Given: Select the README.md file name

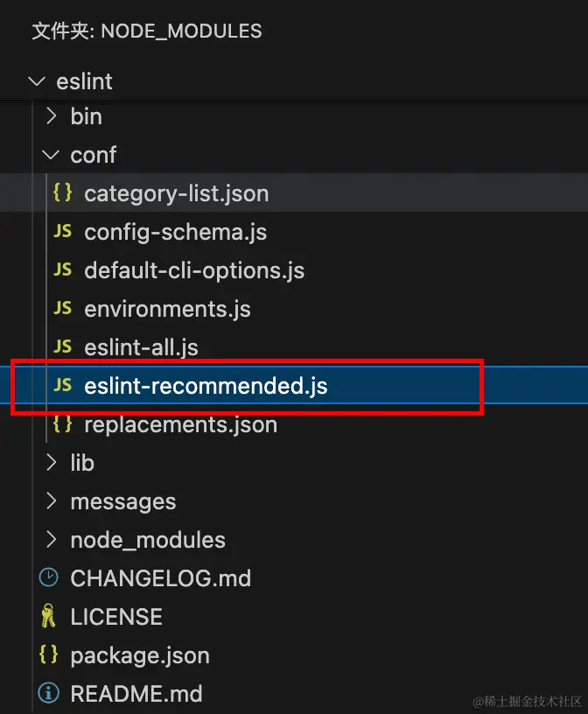Looking at the screenshot, I should [x=136, y=694].
